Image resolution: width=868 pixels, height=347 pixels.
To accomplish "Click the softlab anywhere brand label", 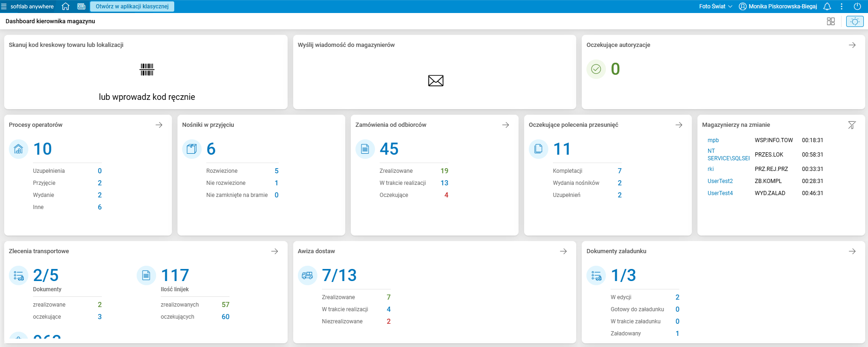I will (x=32, y=7).
